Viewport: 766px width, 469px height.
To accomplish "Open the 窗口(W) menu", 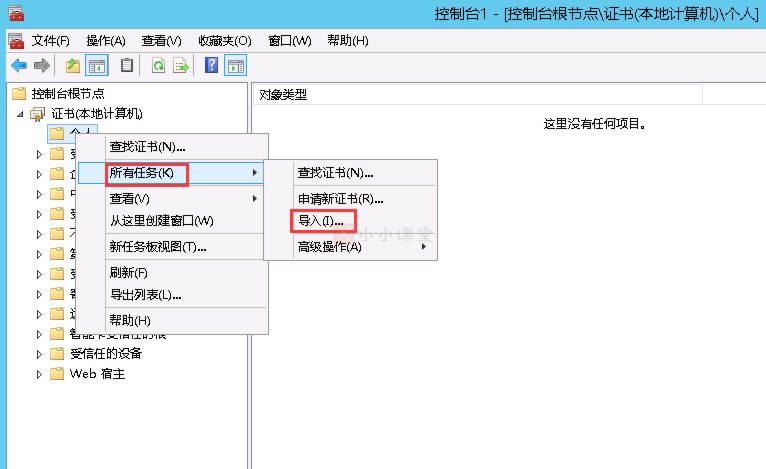I will pos(290,41).
